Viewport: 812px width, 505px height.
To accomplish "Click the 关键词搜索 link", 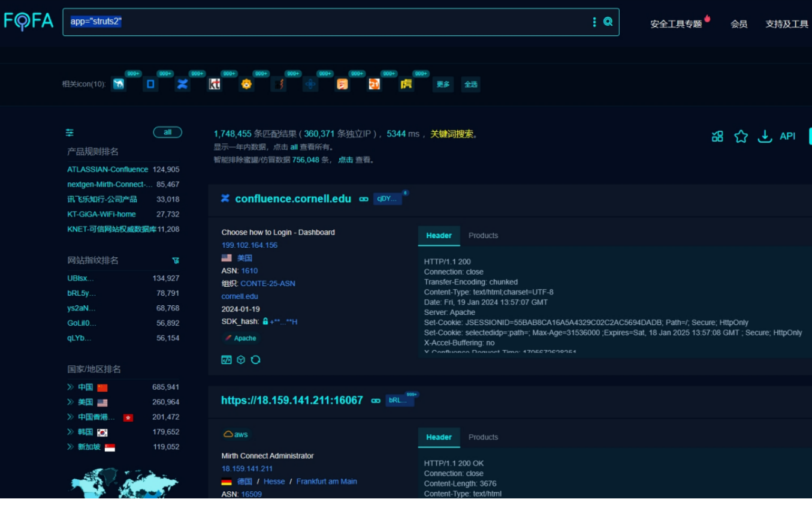I will (452, 134).
